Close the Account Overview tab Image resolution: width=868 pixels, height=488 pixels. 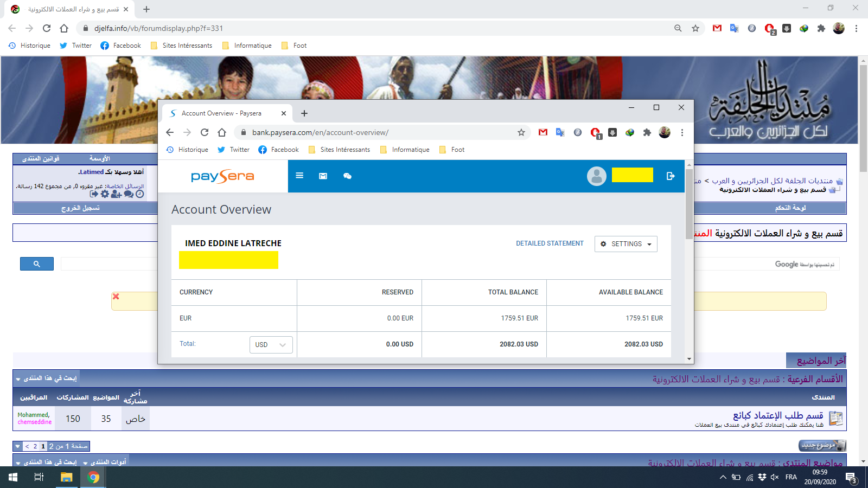pos(284,113)
